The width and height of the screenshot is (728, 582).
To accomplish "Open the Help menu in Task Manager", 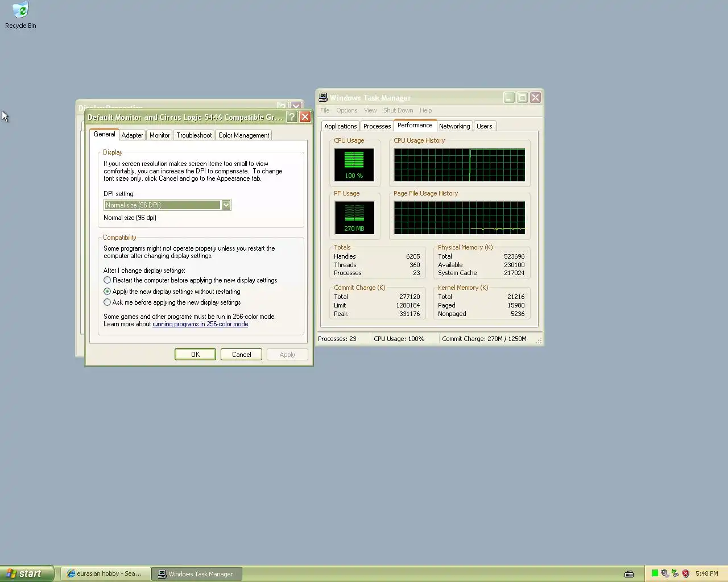I will 425,110.
